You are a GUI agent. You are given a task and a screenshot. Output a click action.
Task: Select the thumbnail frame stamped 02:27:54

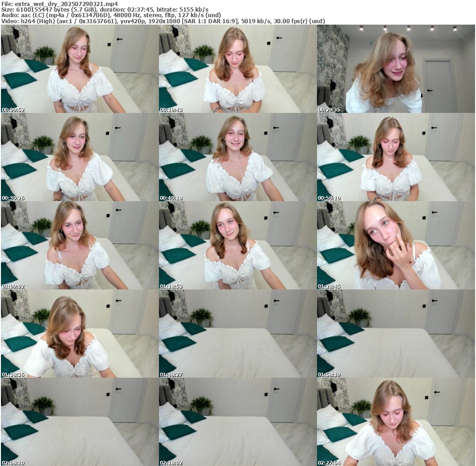[x=396, y=422]
